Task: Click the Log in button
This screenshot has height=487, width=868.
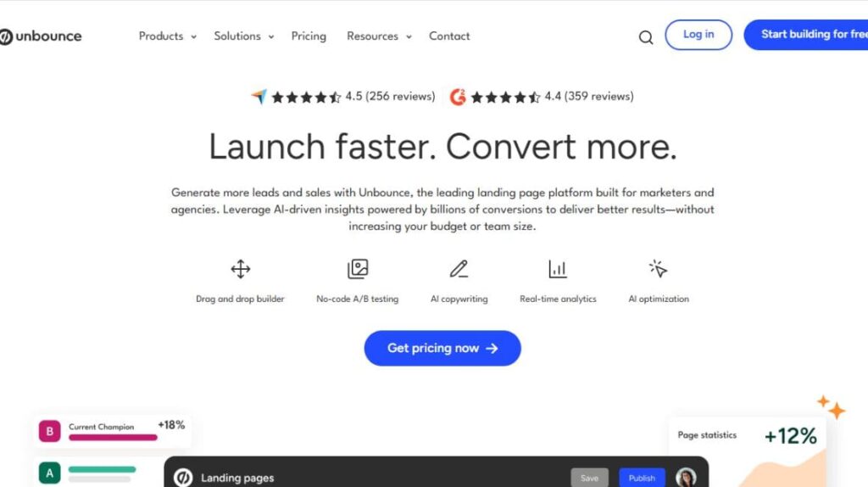Action: tap(698, 35)
